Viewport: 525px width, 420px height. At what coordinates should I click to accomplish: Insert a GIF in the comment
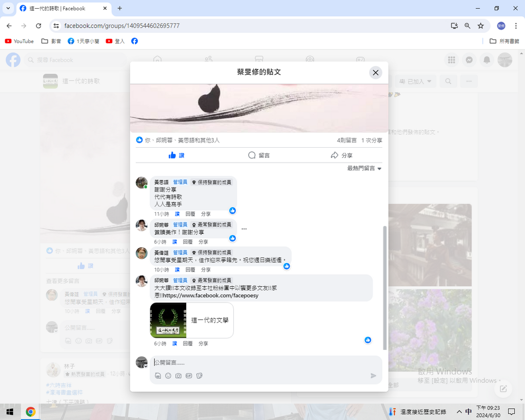coord(189,375)
